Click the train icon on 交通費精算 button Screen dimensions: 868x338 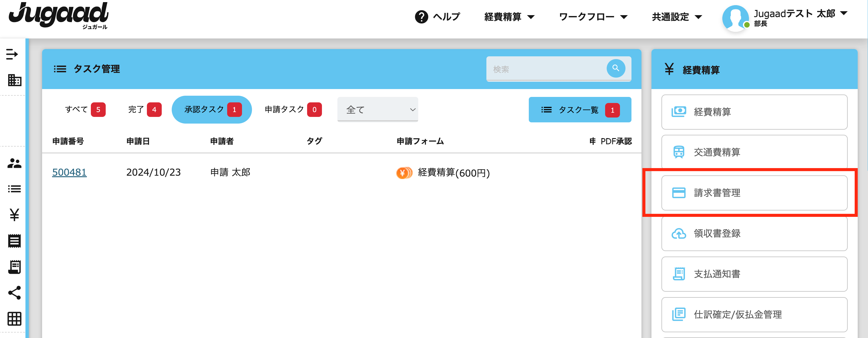click(x=679, y=152)
